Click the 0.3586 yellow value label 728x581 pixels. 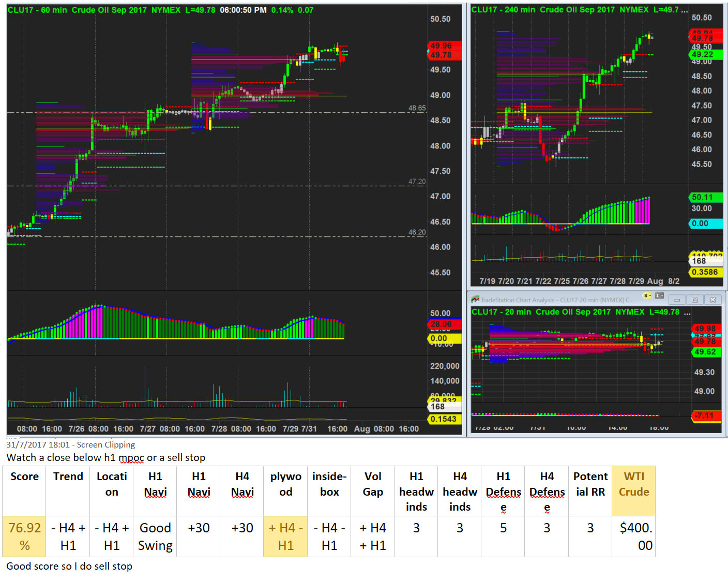[706, 272]
